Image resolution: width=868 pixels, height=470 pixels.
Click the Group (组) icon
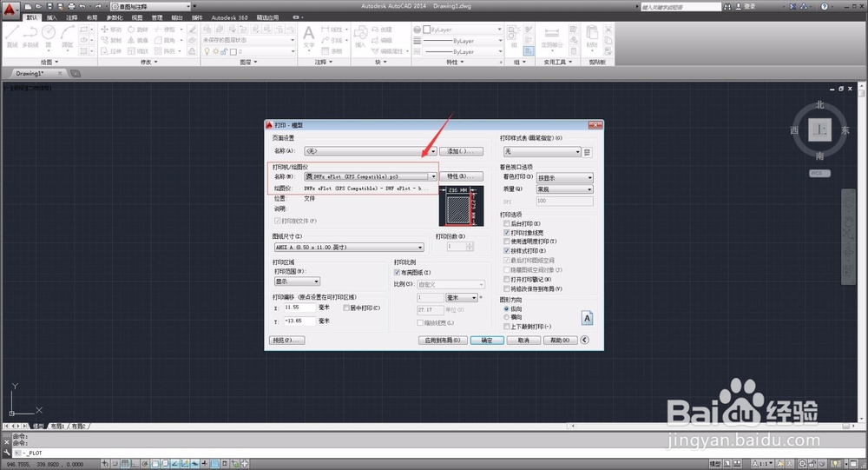coord(514,36)
